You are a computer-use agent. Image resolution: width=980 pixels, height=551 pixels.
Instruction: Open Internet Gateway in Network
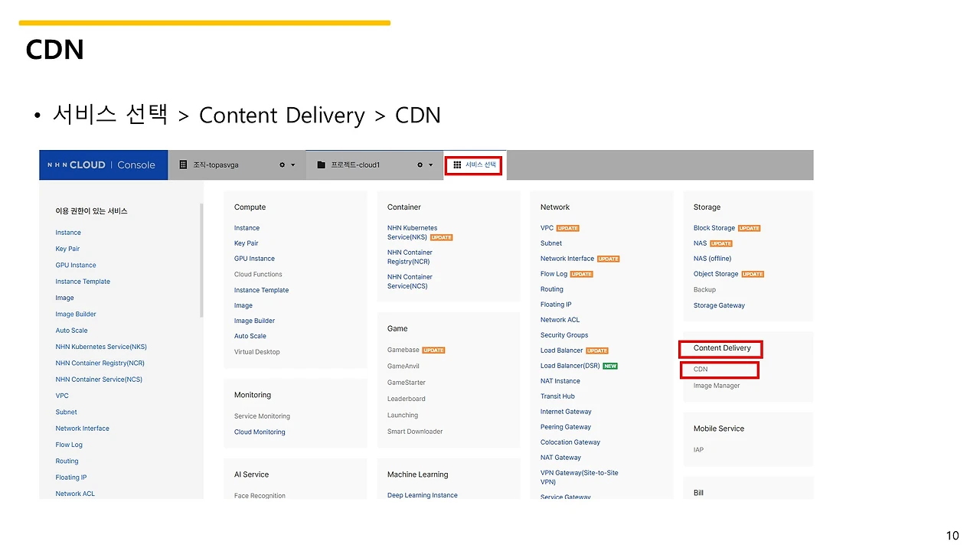[x=566, y=412]
